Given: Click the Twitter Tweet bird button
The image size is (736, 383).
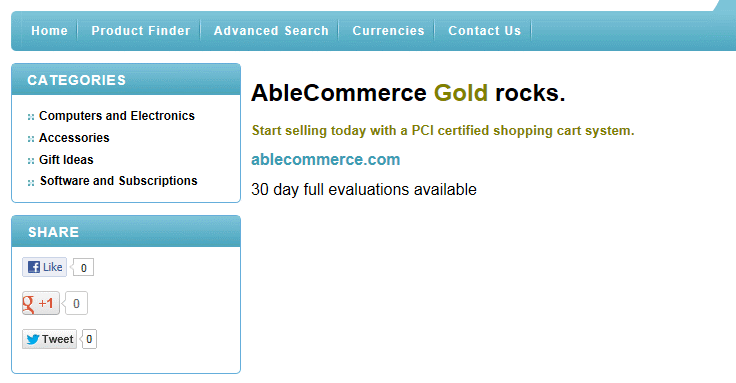Looking at the screenshot, I should [49, 339].
